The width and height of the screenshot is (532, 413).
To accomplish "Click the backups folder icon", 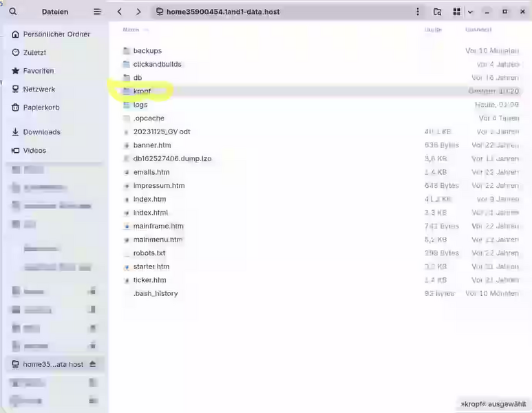I will [126, 51].
